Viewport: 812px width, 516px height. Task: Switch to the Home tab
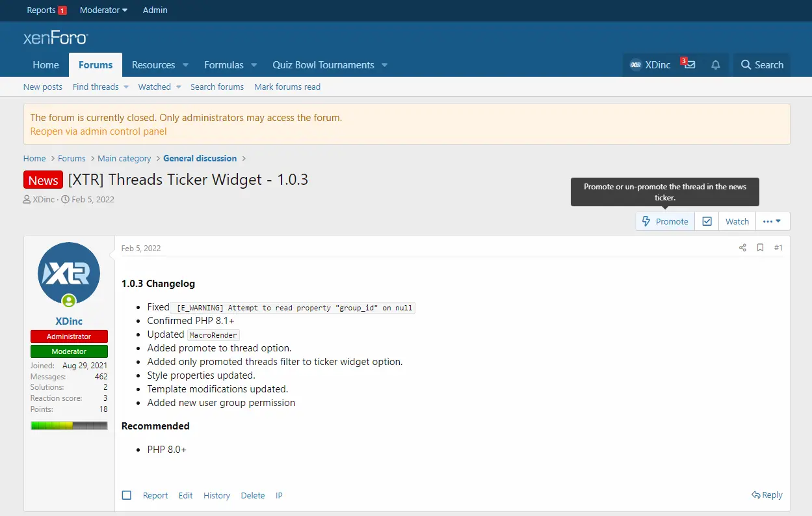[x=46, y=65]
